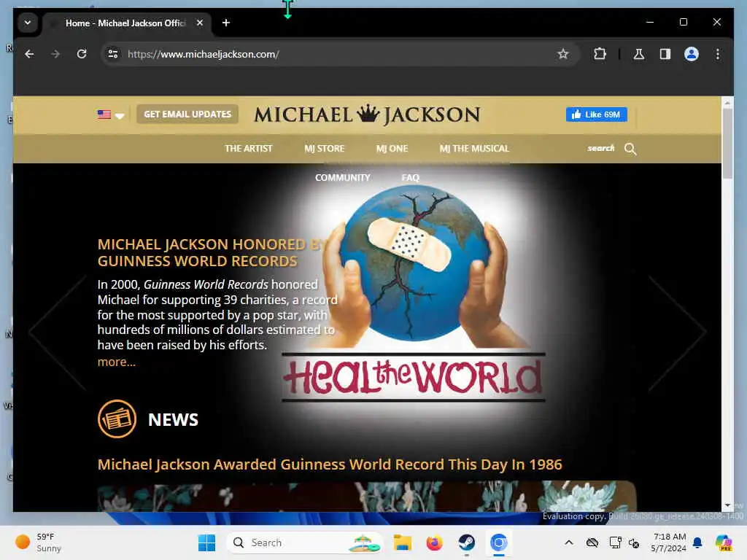
Task: Click the site search field
Action: click(x=601, y=149)
